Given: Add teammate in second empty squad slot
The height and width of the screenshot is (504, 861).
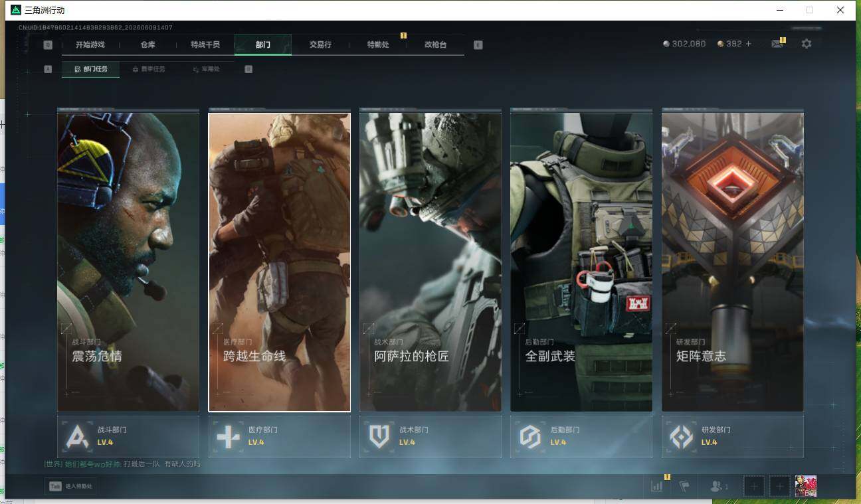Looking at the screenshot, I should (780, 486).
